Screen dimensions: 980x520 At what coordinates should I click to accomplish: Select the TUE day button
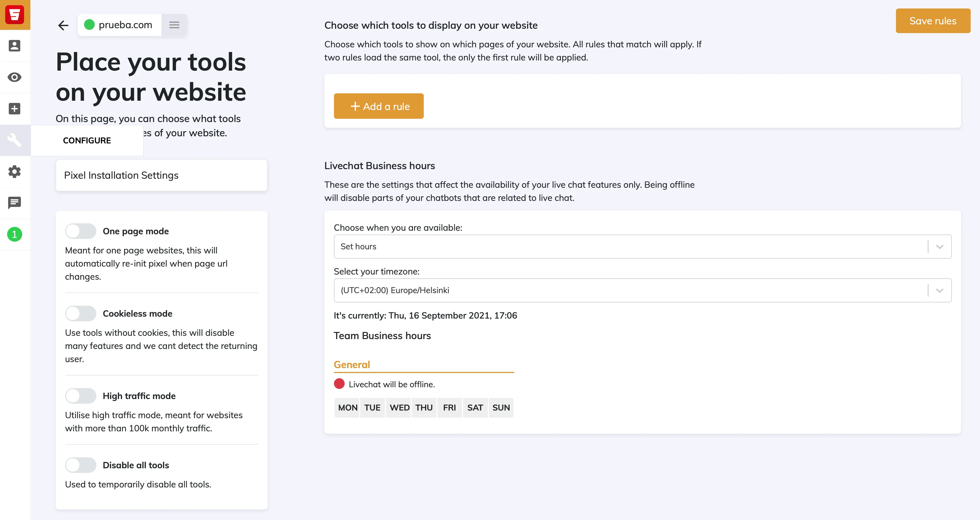tap(372, 408)
